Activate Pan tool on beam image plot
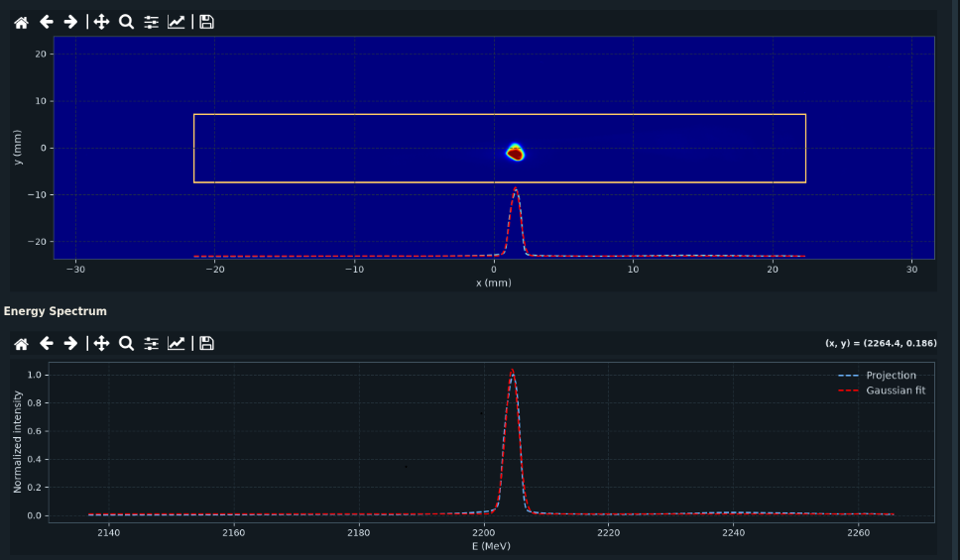Viewport: 960px width, 560px height. point(101,22)
